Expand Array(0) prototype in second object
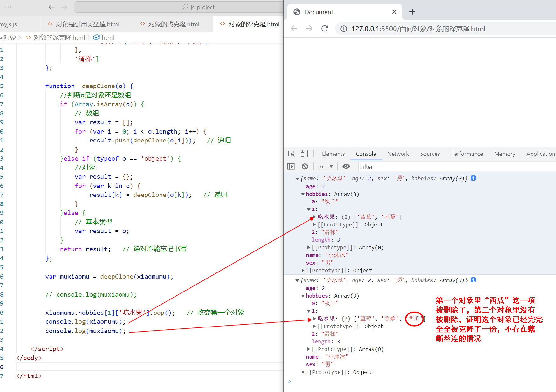This screenshot has width=556, height=392. coord(309,349)
